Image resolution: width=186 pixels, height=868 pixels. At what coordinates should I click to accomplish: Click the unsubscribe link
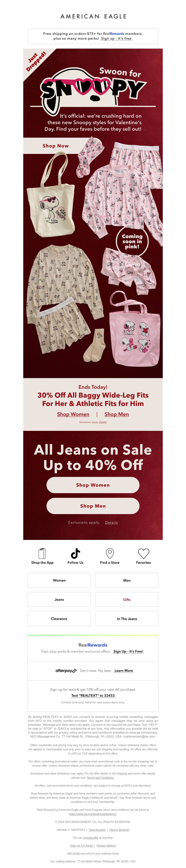[x=91, y=838]
